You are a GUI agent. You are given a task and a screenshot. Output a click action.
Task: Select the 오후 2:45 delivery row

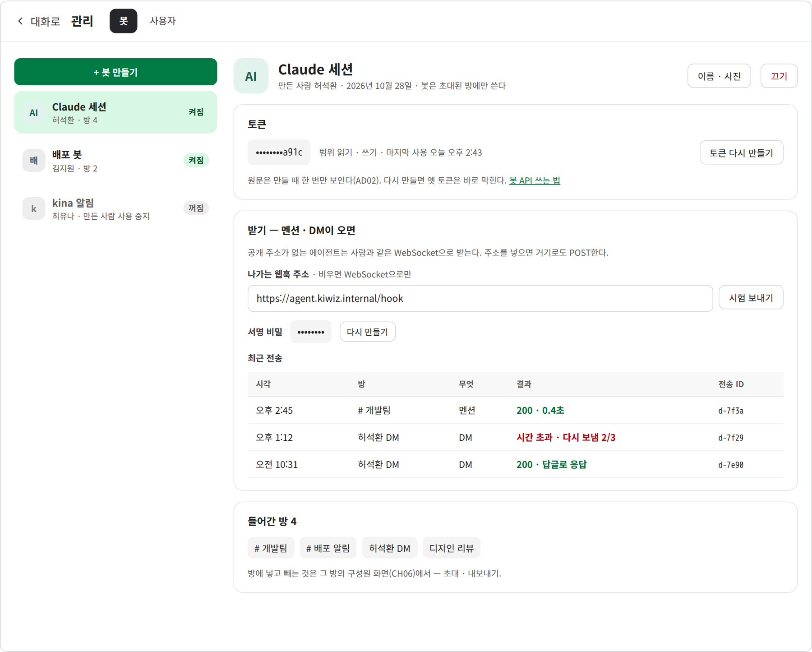[515, 410]
